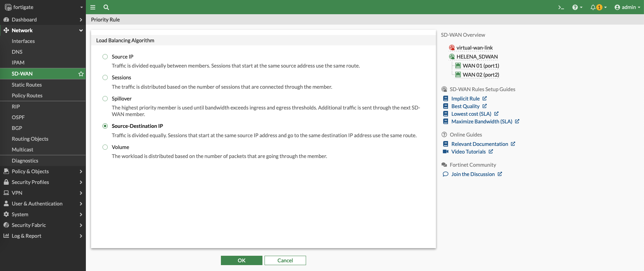This screenshot has width=644, height=271.
Task: Open Static Routes in the sidebar
Action: click(27, 85)
